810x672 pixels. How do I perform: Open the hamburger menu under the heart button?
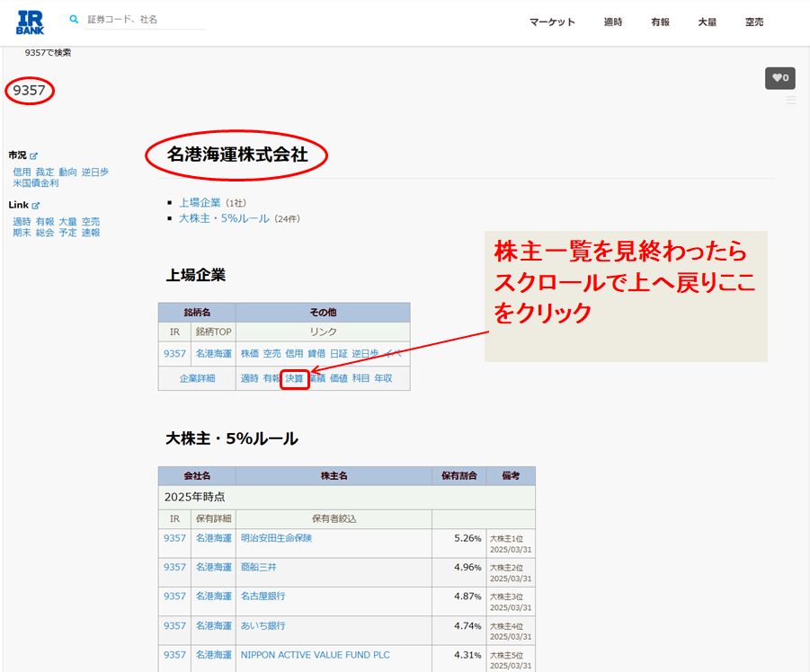791,101
